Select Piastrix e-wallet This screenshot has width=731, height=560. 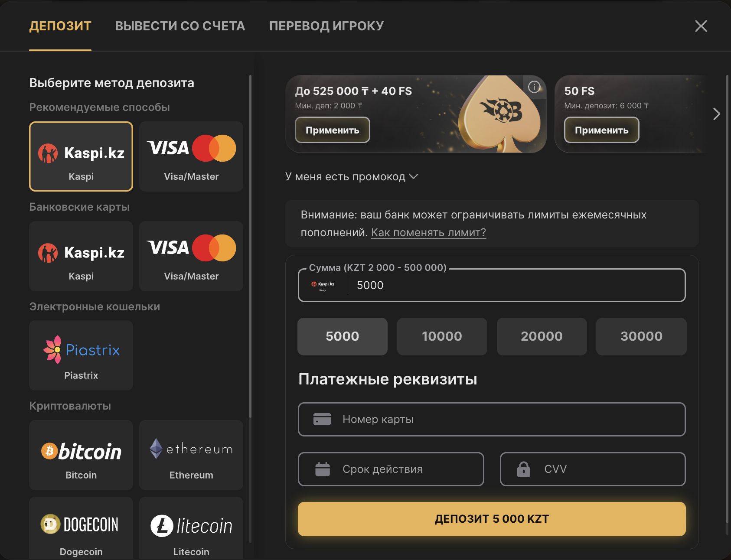coord(81,355)
